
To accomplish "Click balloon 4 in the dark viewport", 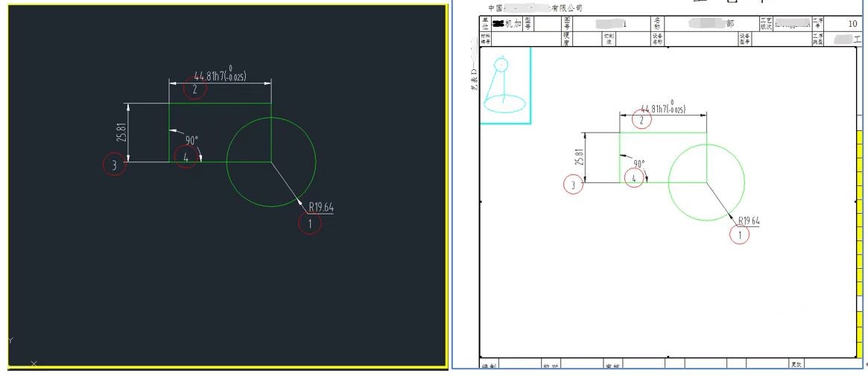I will tap(186, 156).
